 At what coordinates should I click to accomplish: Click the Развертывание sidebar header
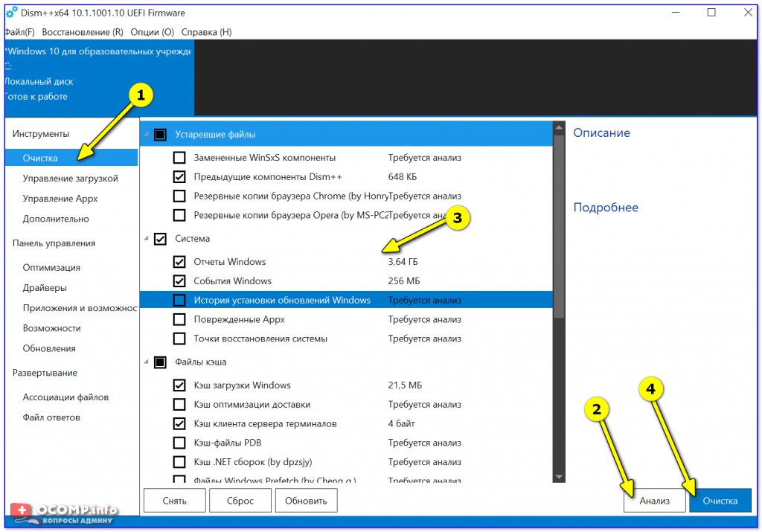pyautogui.click(x=45, y=373)
